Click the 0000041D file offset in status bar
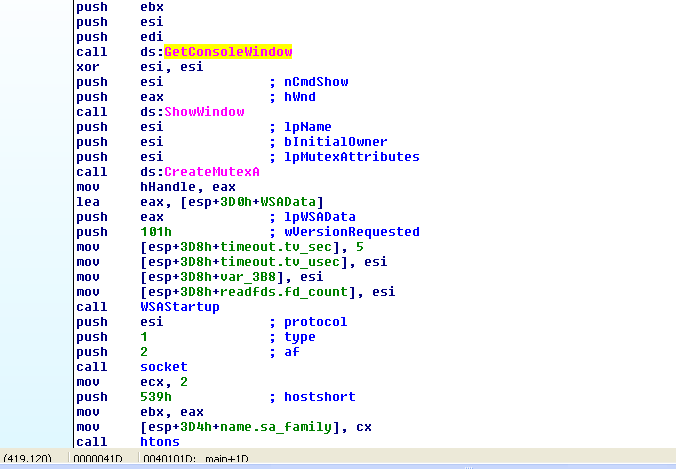 98,459
